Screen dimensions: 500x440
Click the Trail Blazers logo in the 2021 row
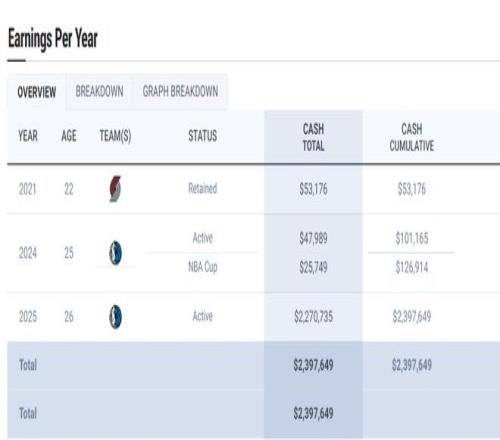click(x=115, y=189)
